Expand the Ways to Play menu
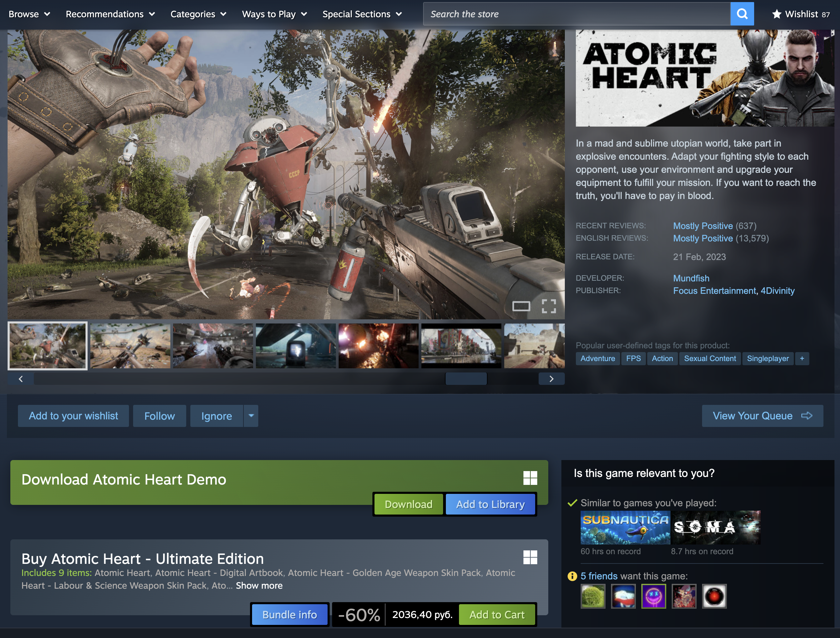This screenshot has width=840, height=638. (x=274, y=14)
